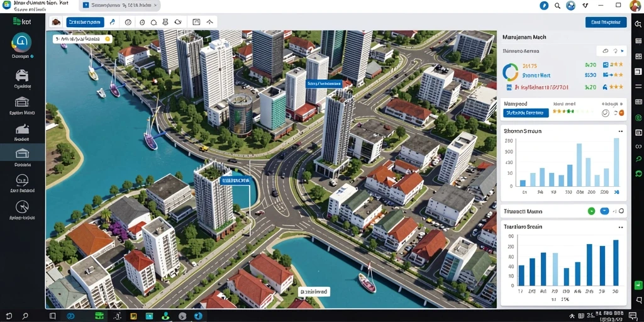The image size is (644, 322).
Task: Open the options dots on second bar chart
Action: [621, 226]
